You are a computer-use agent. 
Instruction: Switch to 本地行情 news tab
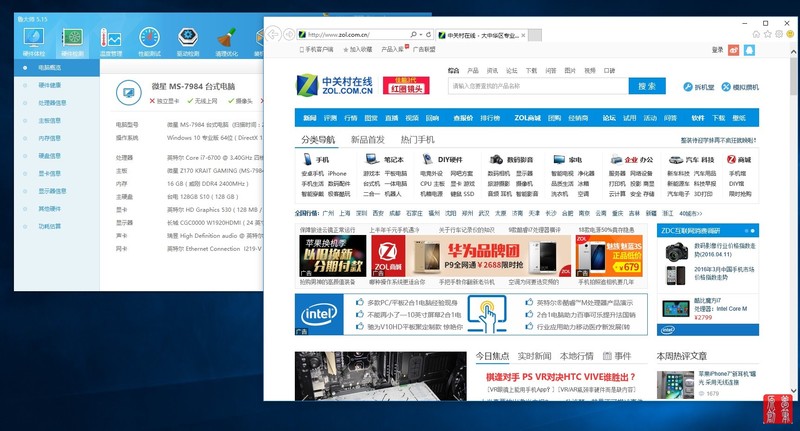pos(577,356)
